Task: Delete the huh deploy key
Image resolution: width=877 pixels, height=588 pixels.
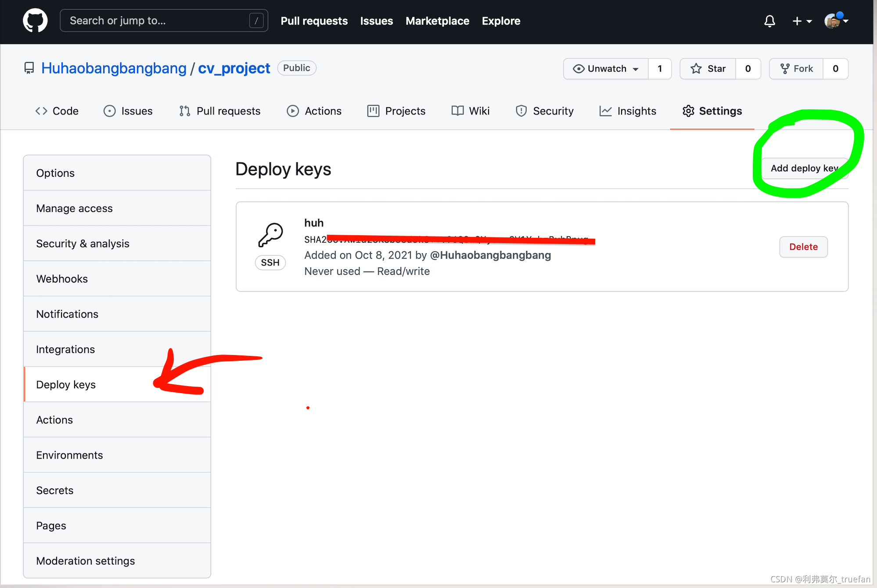Action: pyautogui.click(x=803, y=247)
